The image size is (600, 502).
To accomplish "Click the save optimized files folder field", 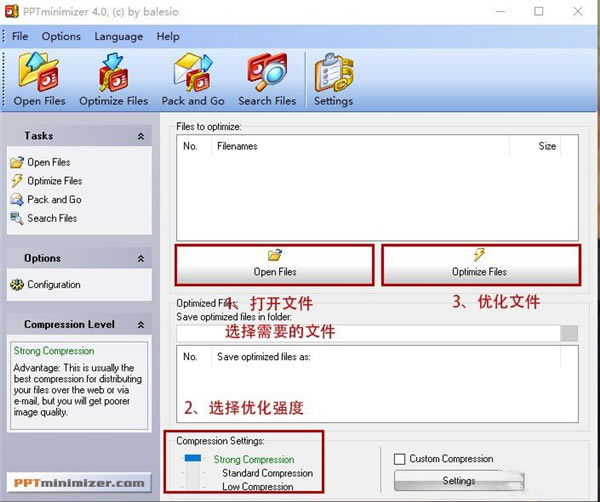I will coord(368,333).
